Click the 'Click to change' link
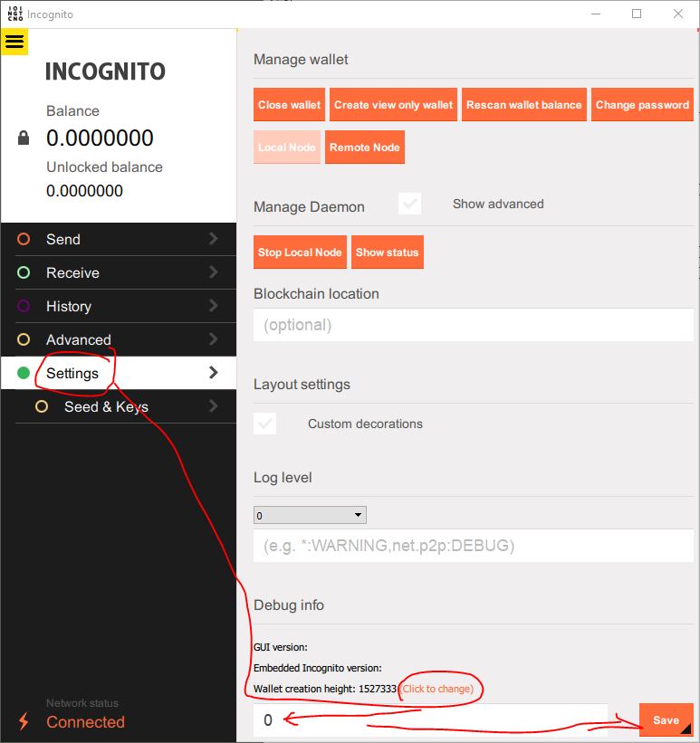Image resolution: width=700 pixels, height=743 pixels. click(437, 689)
